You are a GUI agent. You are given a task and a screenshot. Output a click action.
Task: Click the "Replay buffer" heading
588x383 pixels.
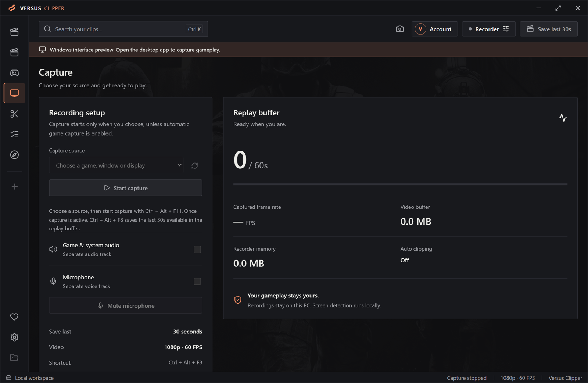[256, 113]
